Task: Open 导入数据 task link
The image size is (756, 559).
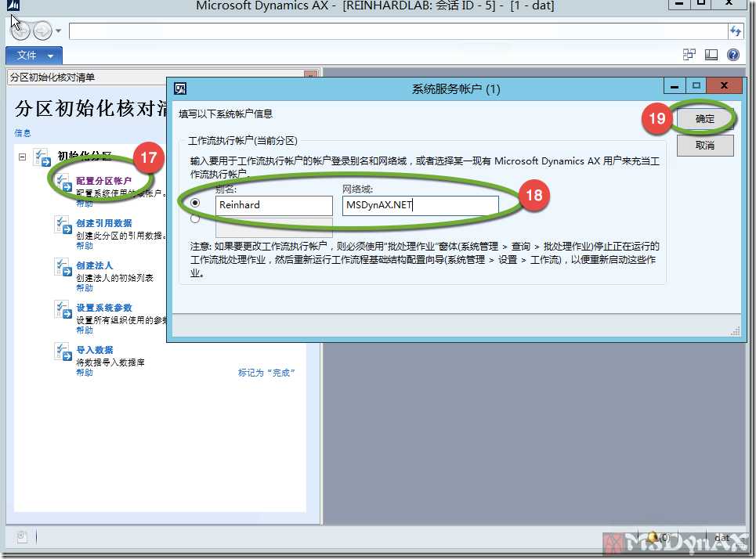Action: pos(95,350)
